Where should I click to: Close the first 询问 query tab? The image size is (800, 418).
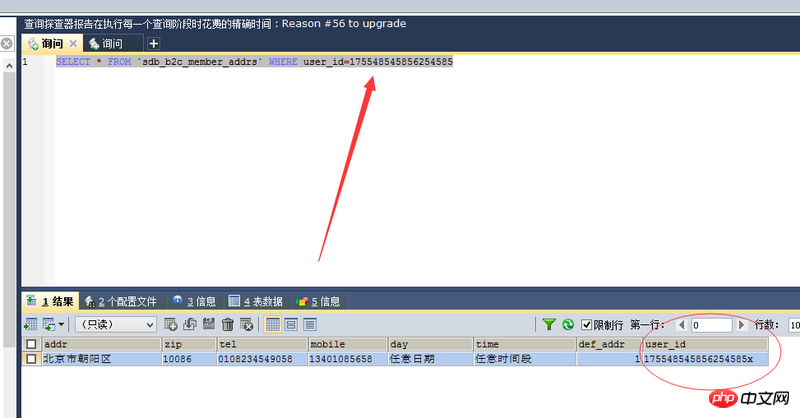pos(73,44)
